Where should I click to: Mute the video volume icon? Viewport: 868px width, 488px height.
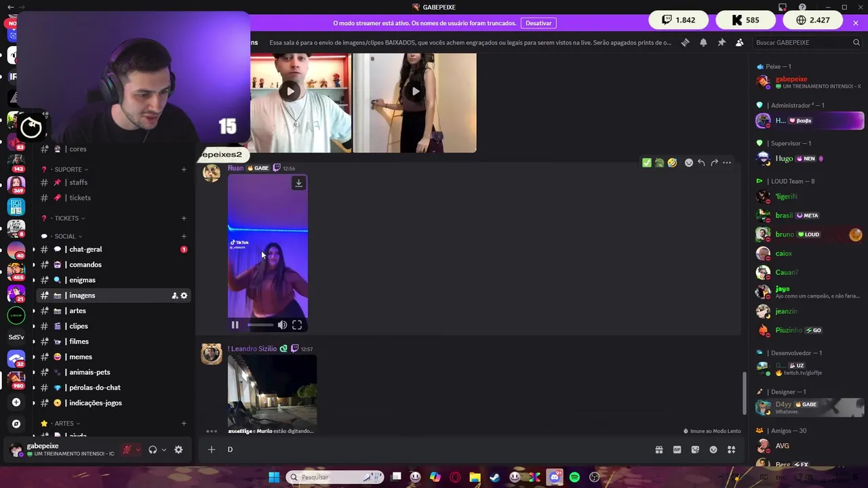pyautogui.click(x=282, y=325)
